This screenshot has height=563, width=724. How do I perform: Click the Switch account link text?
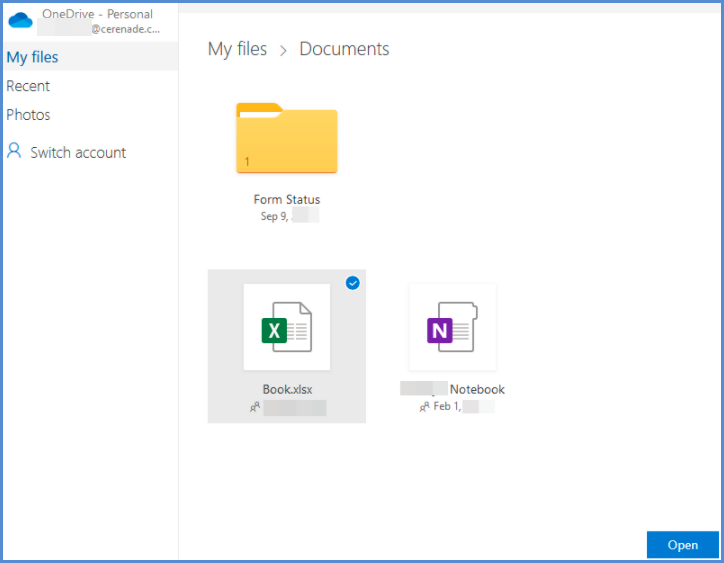point(78,153)
